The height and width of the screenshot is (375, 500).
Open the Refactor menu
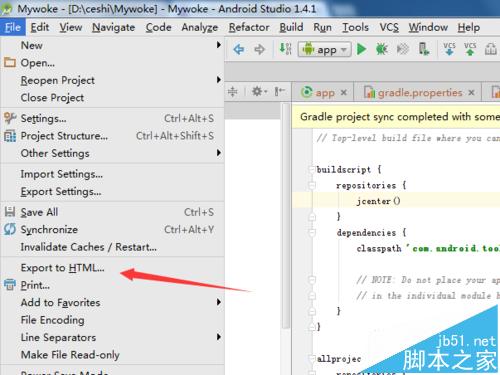249,27
